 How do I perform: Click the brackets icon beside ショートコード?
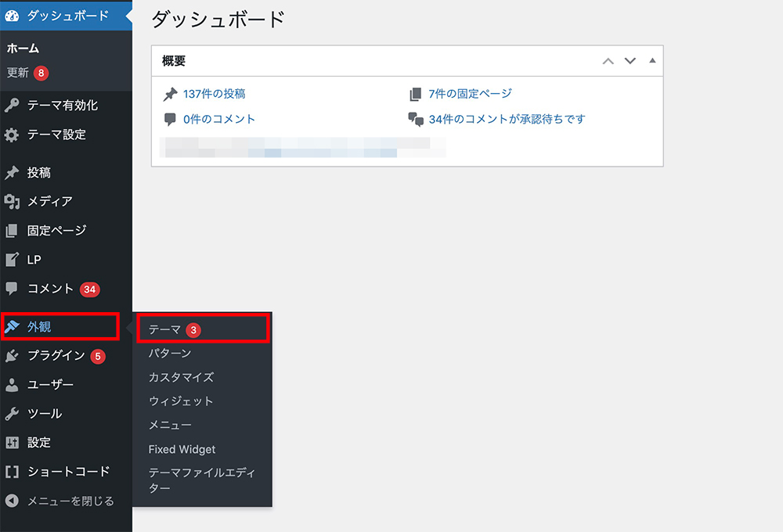tap(12, 472)
